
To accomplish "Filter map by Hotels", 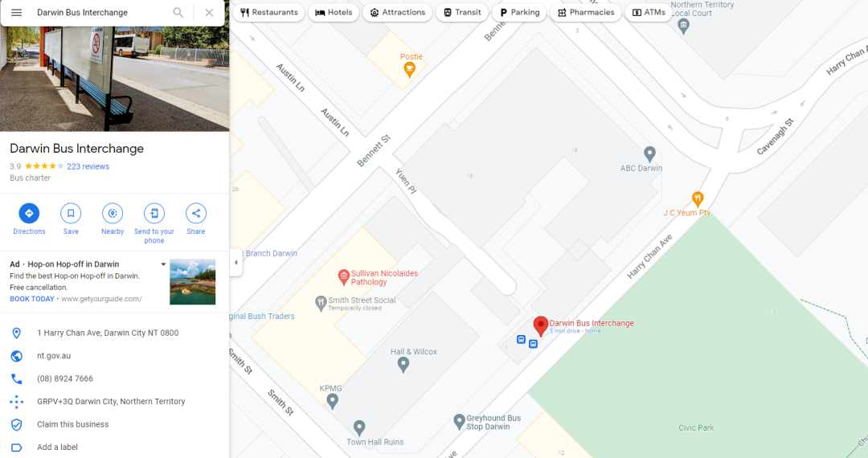I will [x=334, y=12].
